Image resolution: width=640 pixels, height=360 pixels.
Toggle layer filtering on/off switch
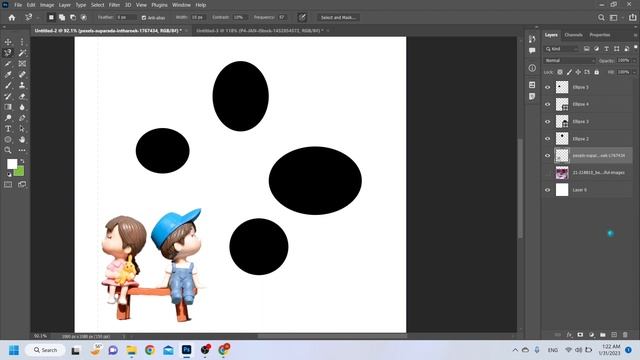[635, 48]
